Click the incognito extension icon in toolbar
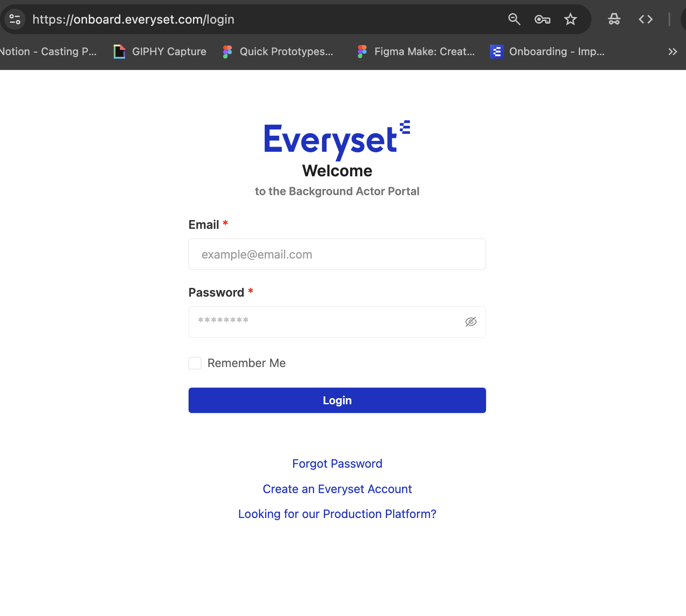686x616 pixels. coord(614,19)
